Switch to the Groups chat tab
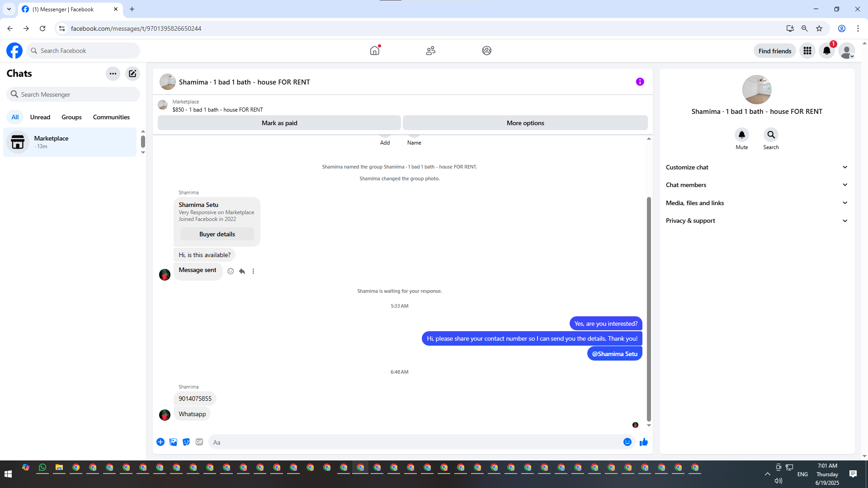868x488 pixels. coord(71,117)
